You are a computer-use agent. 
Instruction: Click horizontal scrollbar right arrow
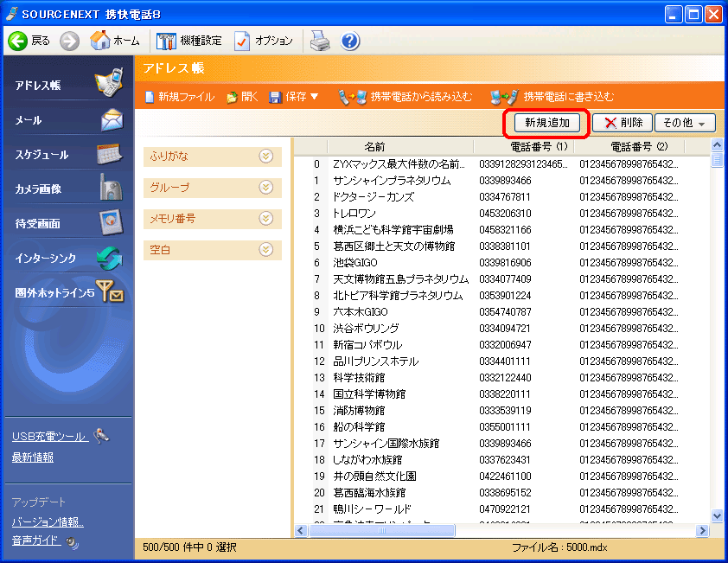coord(702,530)
